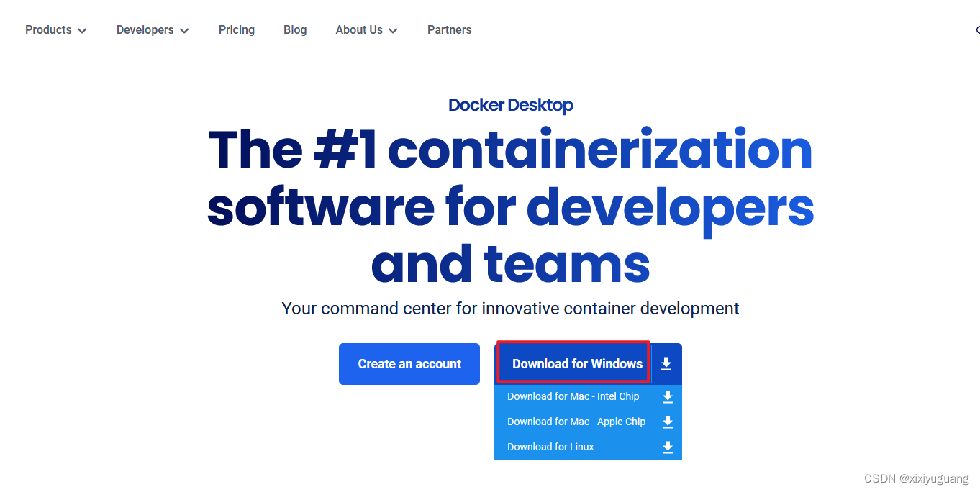The image size is (980, 492).
Task: Click the Products menu chevron arrow
Action: click(x=83, y=30)
